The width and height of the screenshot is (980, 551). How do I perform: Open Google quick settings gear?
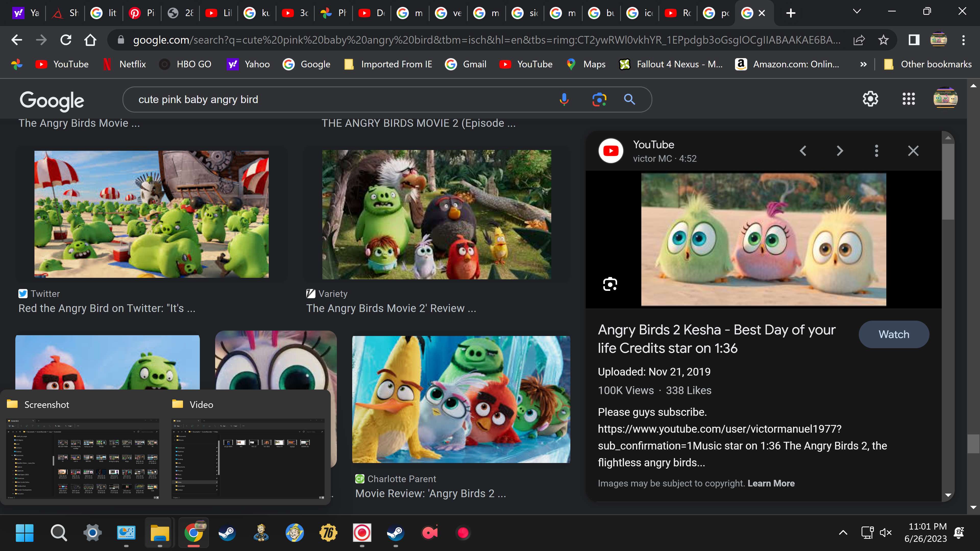(x=871, y=99)
